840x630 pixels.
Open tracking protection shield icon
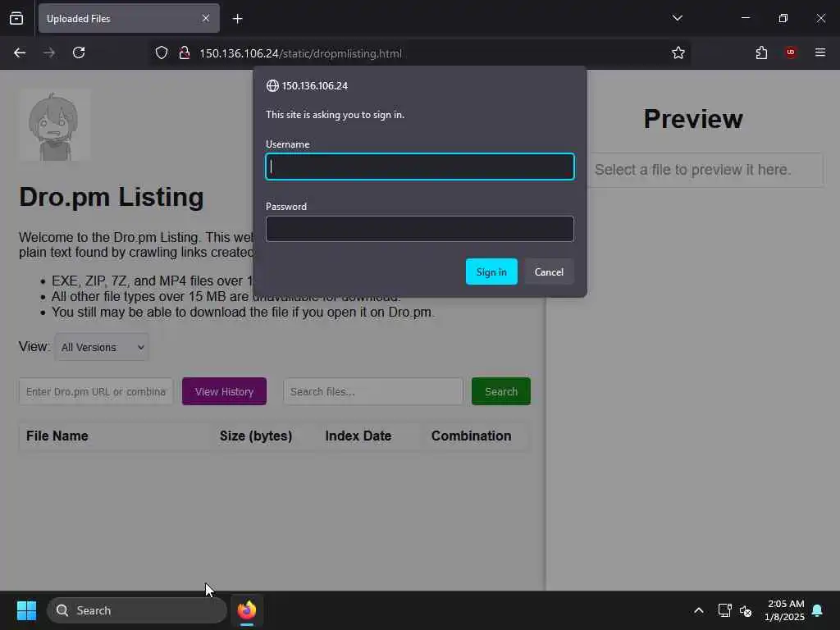click(x=162, y=53)
